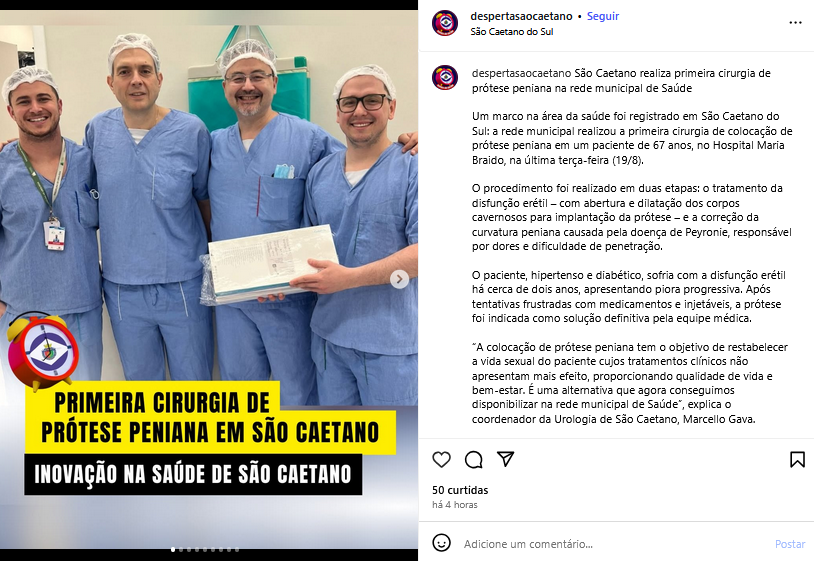Open comments via speech bubble icon
The width and height of the screenshot is (814, 561).
pos(473,459)
